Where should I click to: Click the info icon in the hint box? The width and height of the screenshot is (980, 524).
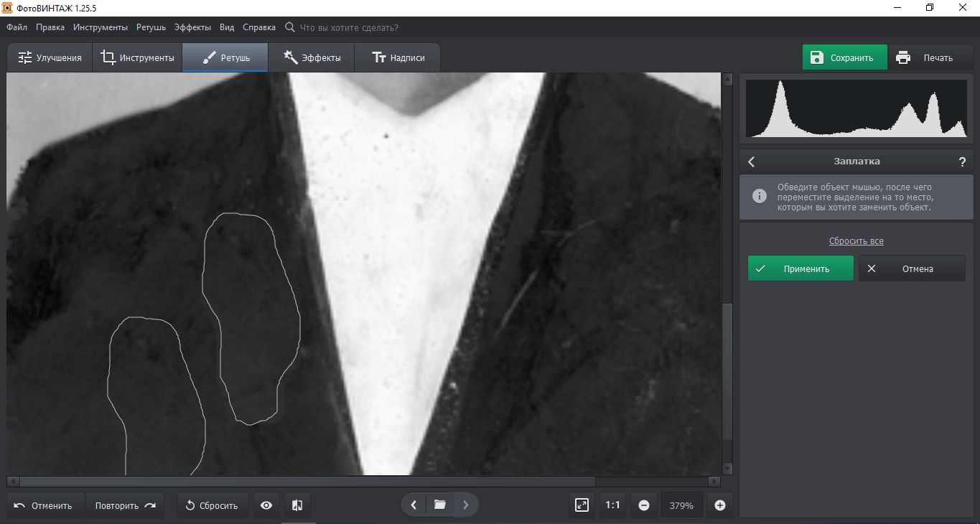759,196
